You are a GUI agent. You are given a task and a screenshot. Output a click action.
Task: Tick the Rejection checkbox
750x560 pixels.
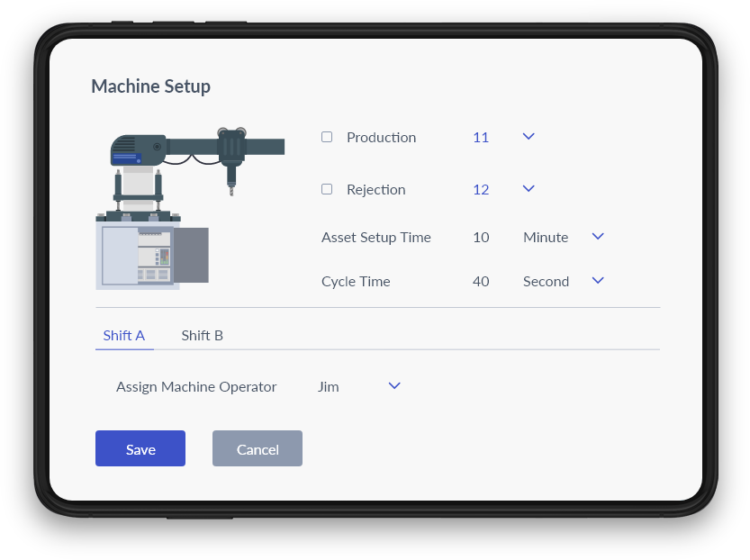point(327,189)
